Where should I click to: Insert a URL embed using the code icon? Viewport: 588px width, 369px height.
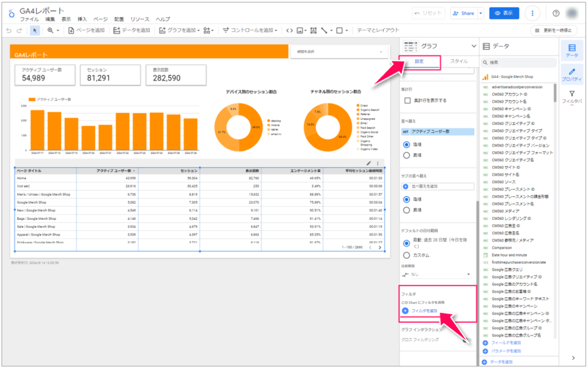[289, 30]
